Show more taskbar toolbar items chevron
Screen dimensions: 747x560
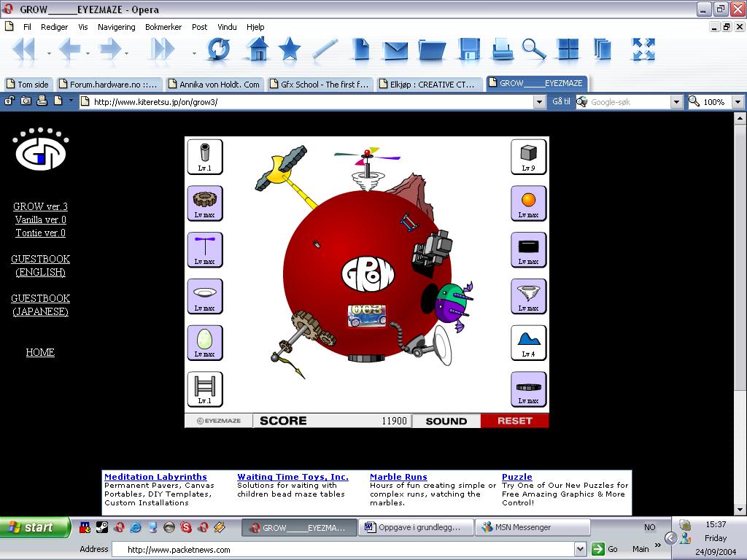[x=658, y=545]
